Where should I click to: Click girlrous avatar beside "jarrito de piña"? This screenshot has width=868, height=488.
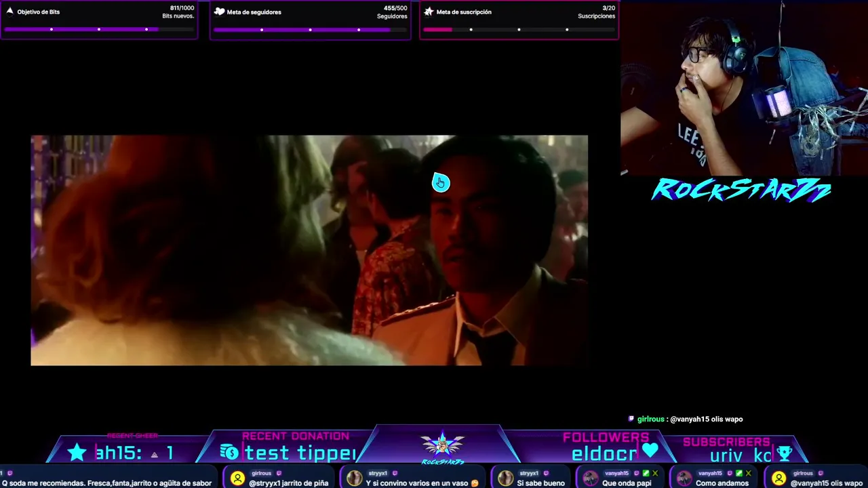237,479
